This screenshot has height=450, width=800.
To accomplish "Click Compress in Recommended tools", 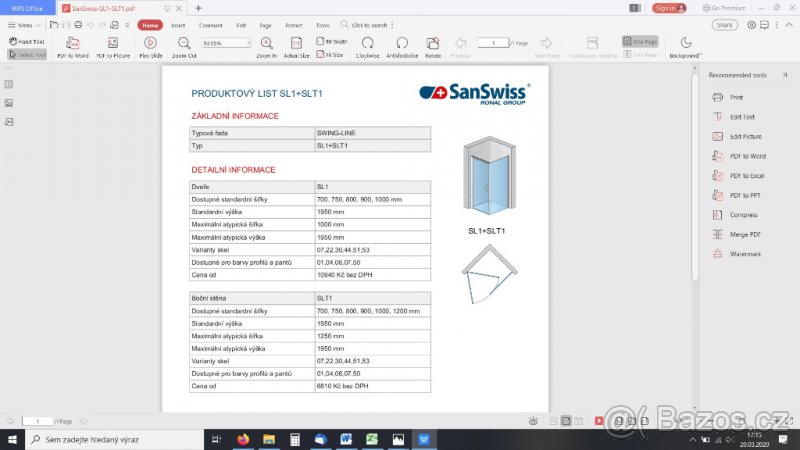I will (x=742, y=215).
